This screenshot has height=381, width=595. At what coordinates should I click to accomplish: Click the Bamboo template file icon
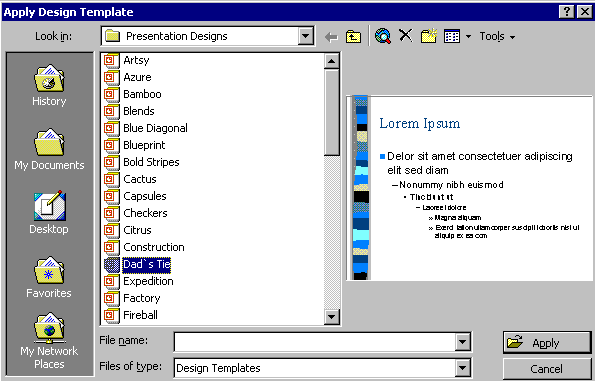(112, 94)
